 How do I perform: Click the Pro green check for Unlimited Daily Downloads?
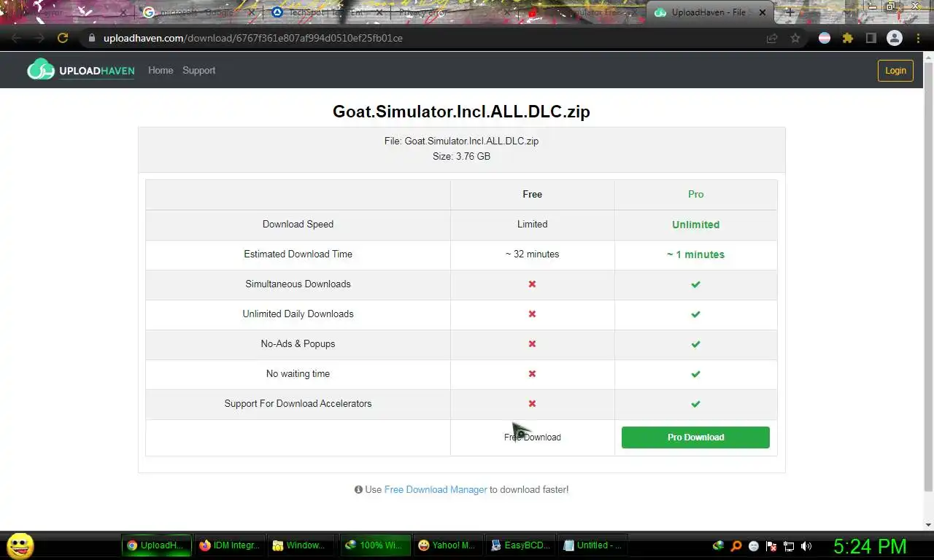tap(695, 314)
